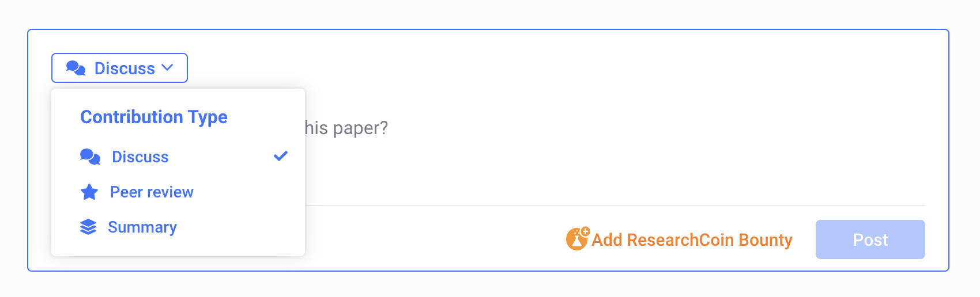This screenshot has width=980, height=297.
Task: Click the small plus badge on the bounty flask icon
Action: click(585, 231)
